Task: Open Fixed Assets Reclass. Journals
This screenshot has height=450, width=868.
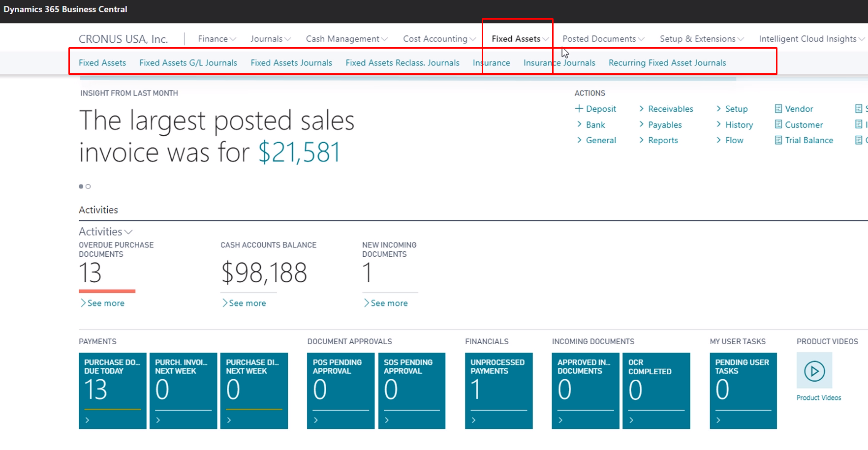Action: tap(403, 62)
